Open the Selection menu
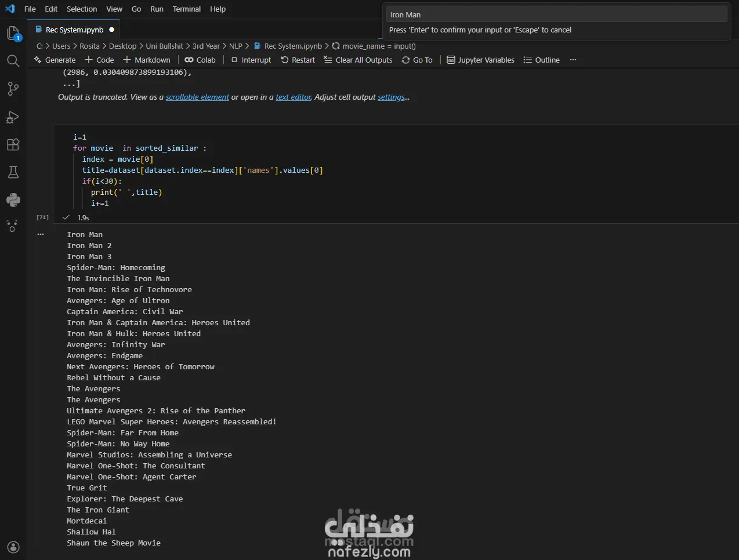739x560 pixels. tap(82, 9)
